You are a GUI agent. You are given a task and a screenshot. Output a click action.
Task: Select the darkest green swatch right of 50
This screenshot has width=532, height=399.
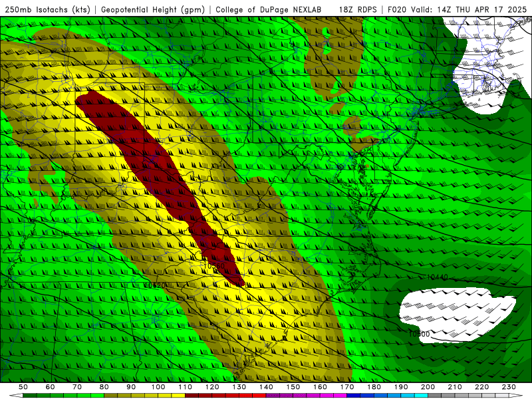click(x=29, y=396)
